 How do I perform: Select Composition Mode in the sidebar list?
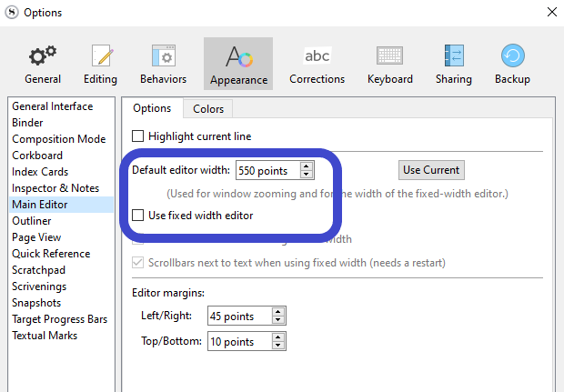click(x=58, y=139)
